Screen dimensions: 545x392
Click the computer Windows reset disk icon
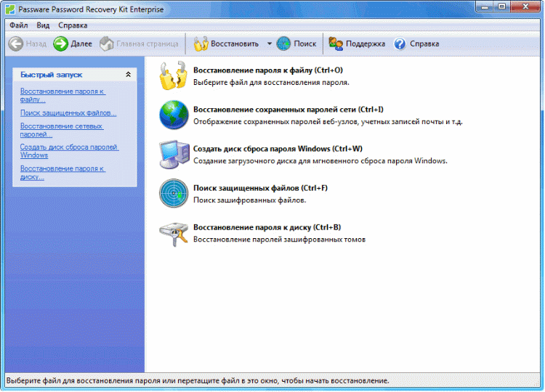click(174, 154)
